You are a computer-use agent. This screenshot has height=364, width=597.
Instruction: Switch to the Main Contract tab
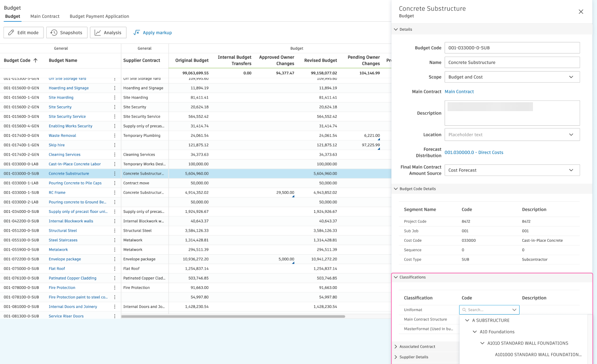45,16
